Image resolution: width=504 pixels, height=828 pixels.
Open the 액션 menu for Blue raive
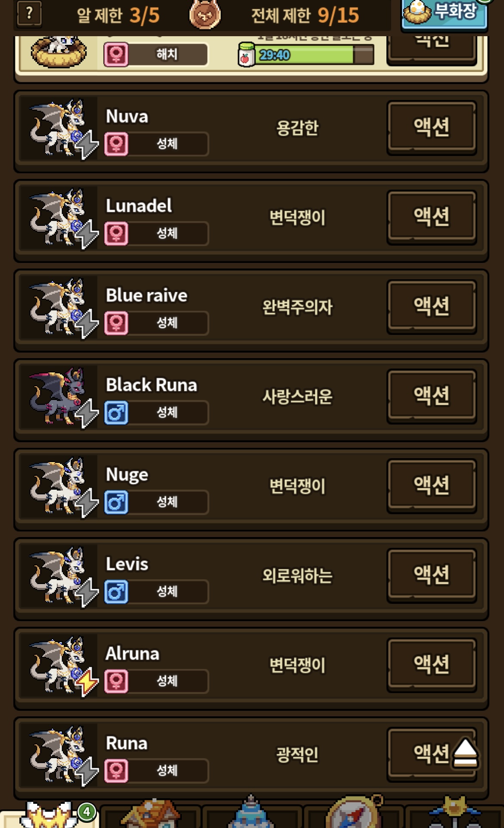pos(432,306)
